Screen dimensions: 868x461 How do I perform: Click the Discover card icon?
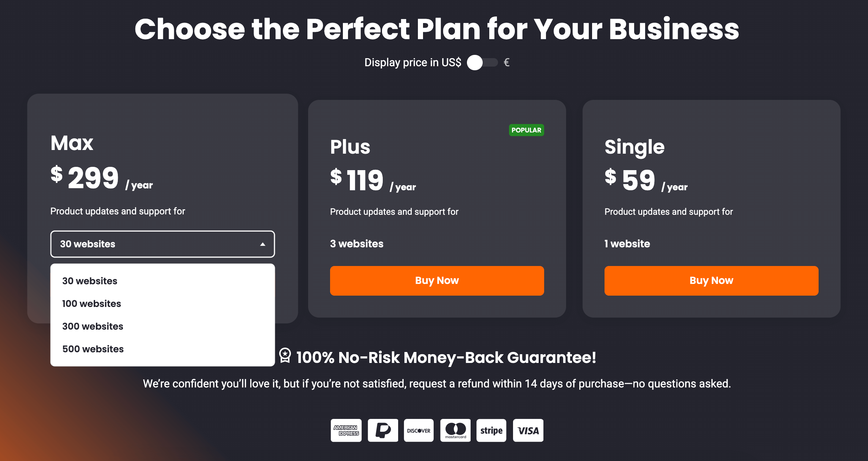pyautogui.click(x=419, y=430)
